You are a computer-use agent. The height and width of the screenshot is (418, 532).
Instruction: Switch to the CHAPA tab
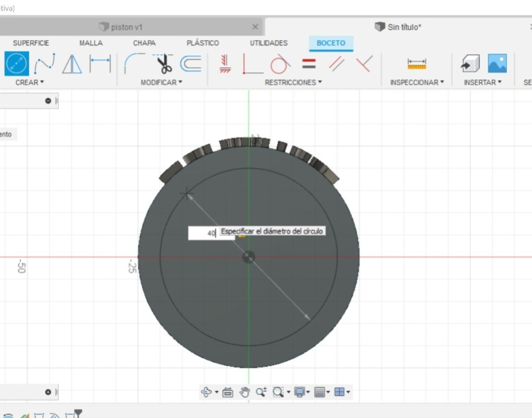pos(144,43)
